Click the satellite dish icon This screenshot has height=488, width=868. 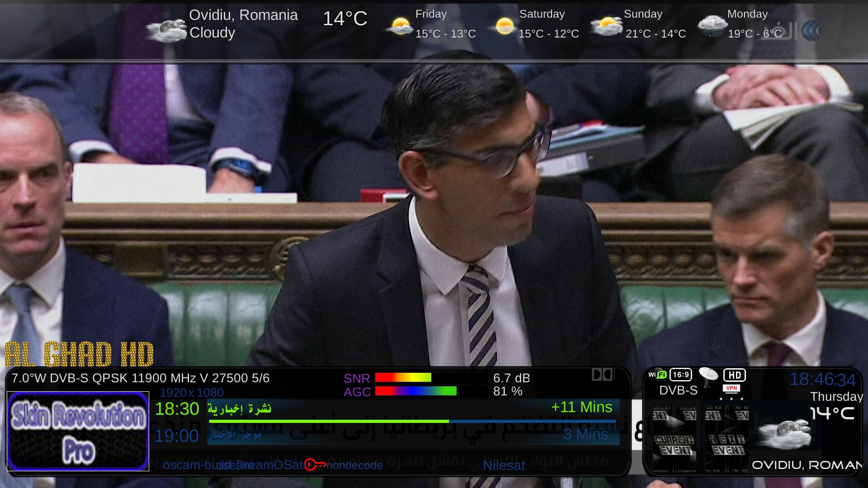(x=708, y=376)
